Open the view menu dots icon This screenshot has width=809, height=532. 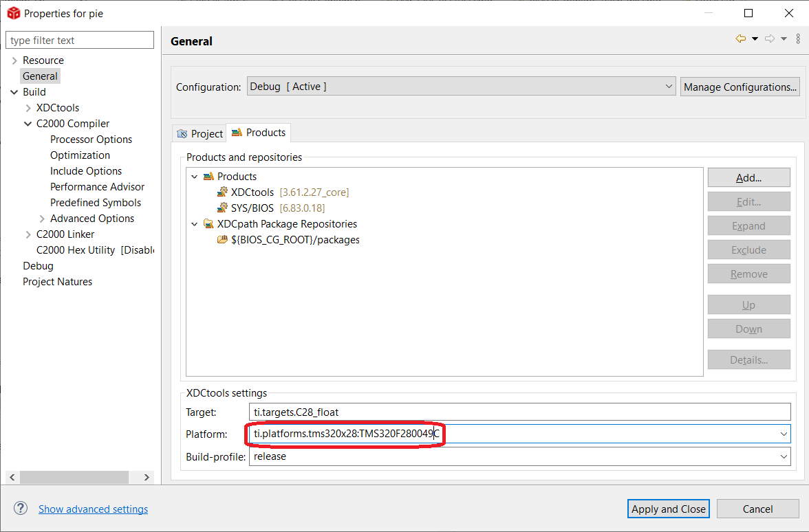pyautogui.click(x=798, y=38)
